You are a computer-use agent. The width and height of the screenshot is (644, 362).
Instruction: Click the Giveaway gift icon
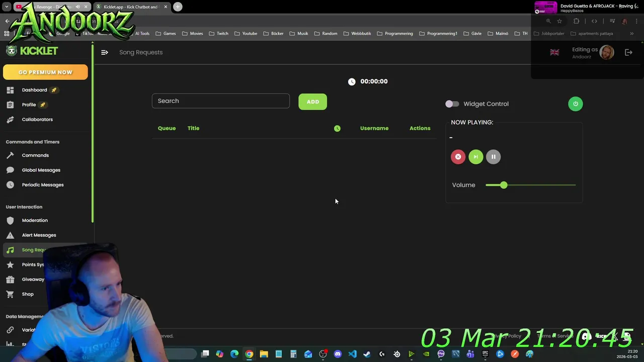[10, 280]
